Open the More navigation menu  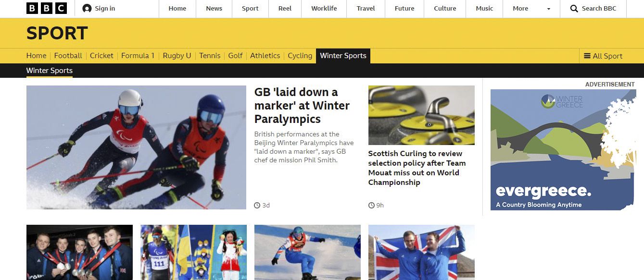tap(520, 9)
